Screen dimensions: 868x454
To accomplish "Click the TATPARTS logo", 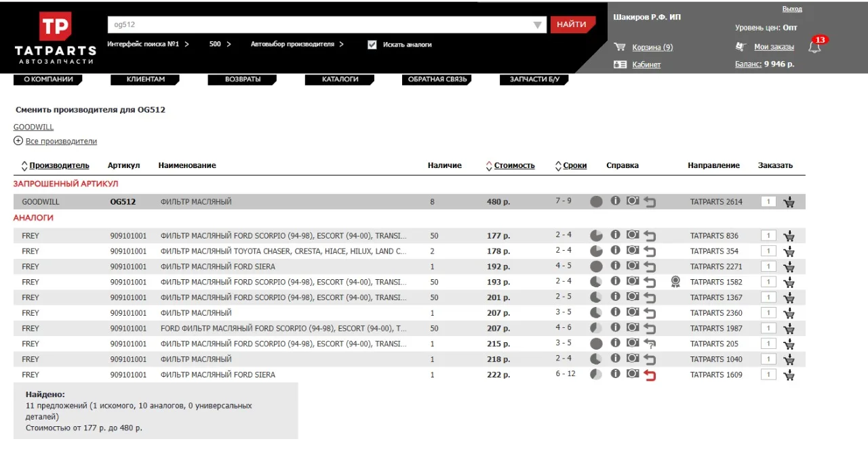I will tap(56, 38).
